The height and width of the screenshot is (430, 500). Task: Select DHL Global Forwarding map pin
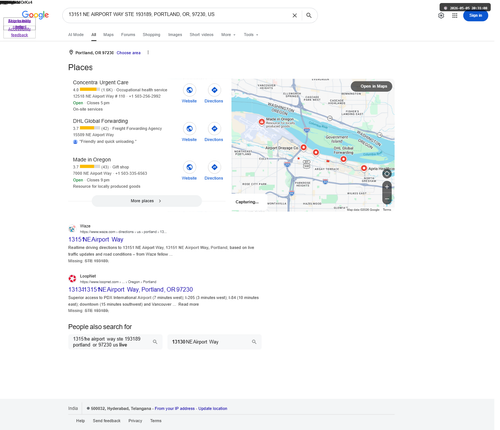point(343,159)
